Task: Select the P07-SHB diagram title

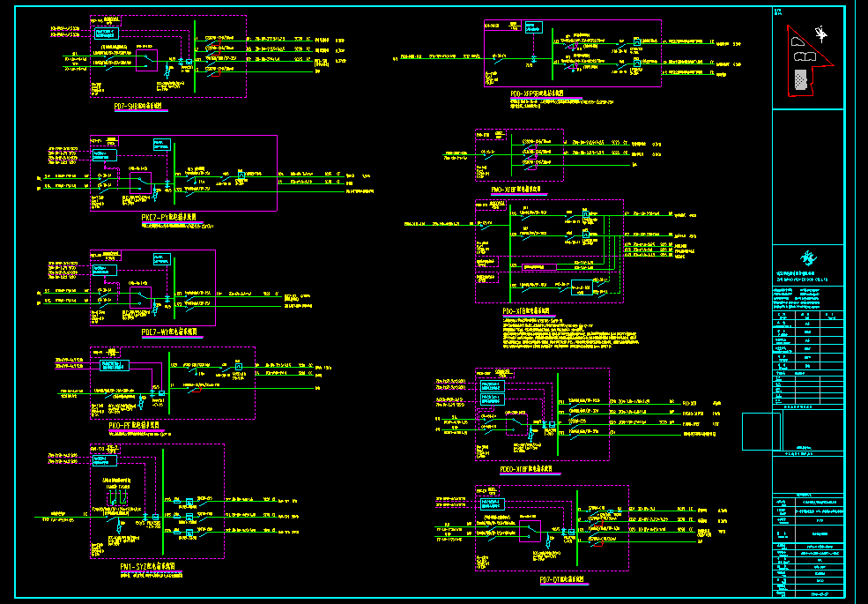Action: point(139,106)
